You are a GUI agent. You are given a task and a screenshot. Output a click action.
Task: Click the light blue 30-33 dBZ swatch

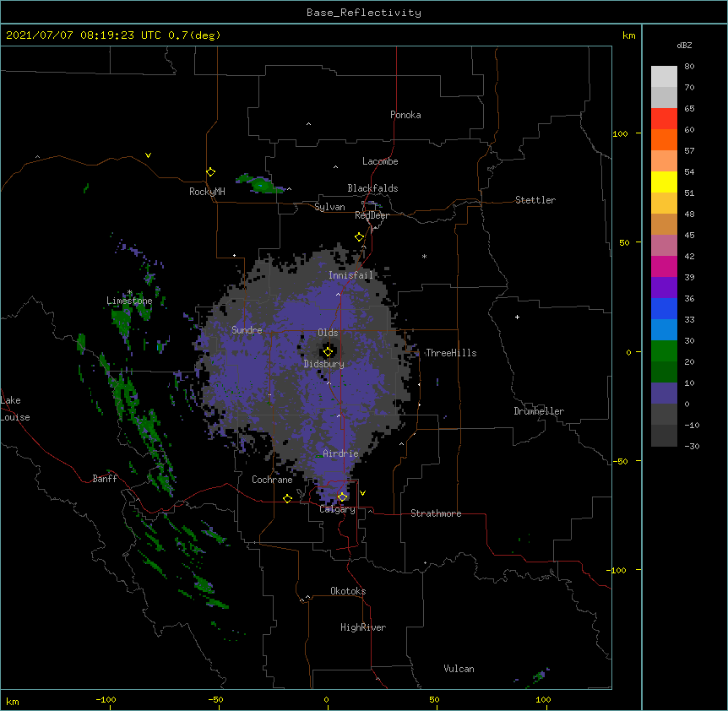(x=664, y=330)
